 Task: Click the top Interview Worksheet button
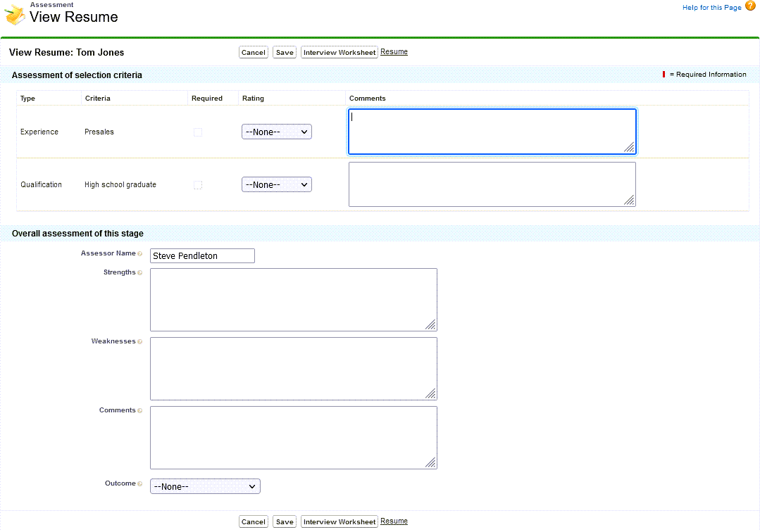339,53
